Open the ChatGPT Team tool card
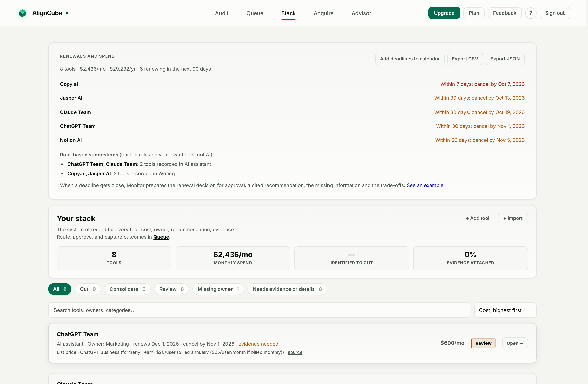 (515, 343)
